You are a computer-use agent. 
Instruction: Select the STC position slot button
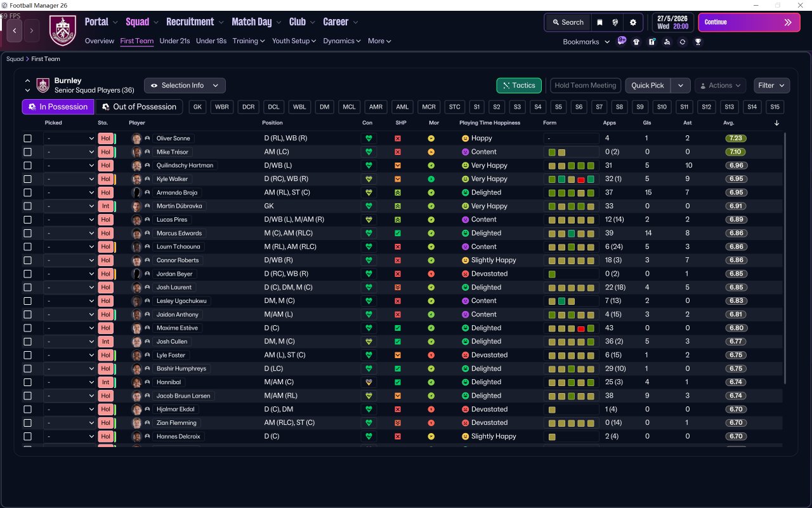pyautogui.click(x=454, y=107)
